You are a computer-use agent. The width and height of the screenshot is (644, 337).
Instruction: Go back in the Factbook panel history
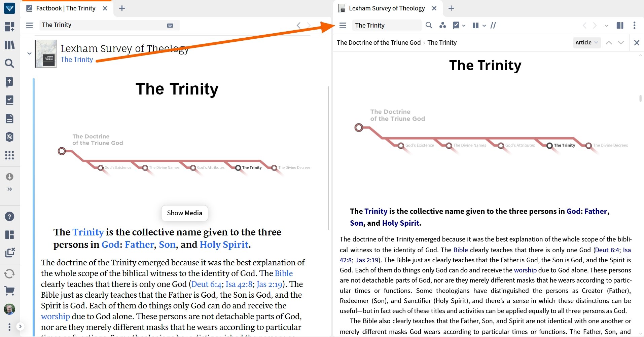298,25
